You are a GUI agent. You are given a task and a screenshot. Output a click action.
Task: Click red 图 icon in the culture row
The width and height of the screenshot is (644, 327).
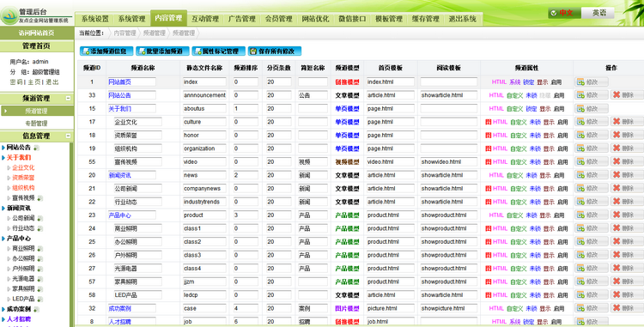click(488, 122)
